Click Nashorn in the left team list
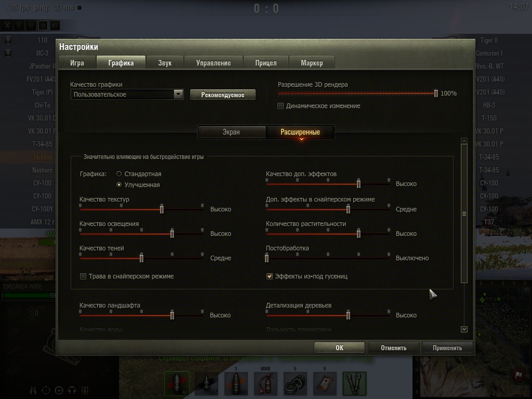532x399 pixels. (43, 170)
